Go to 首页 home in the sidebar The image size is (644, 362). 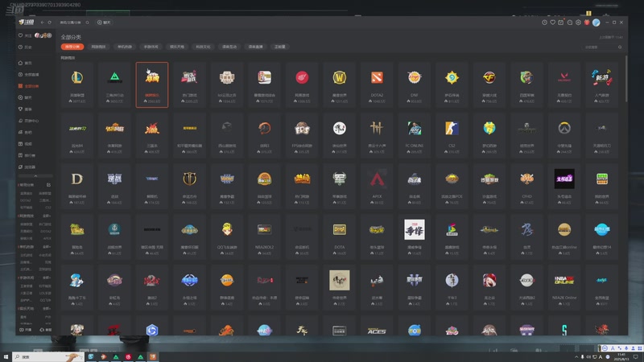tap(26, 63)
